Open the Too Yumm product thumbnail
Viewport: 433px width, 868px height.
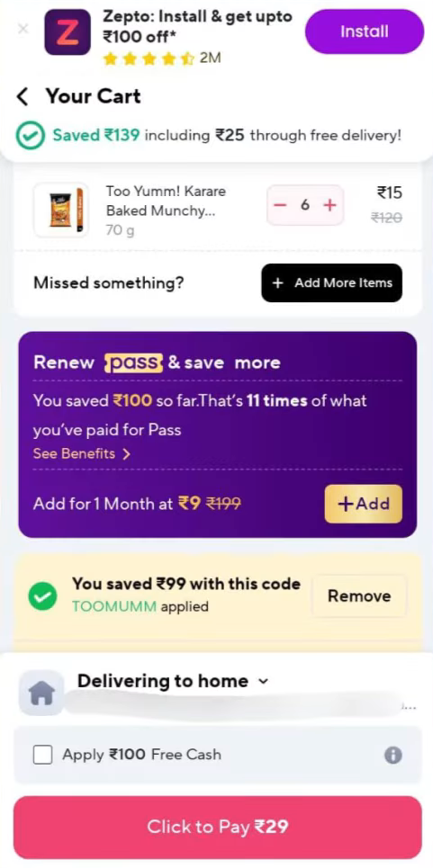61,210
